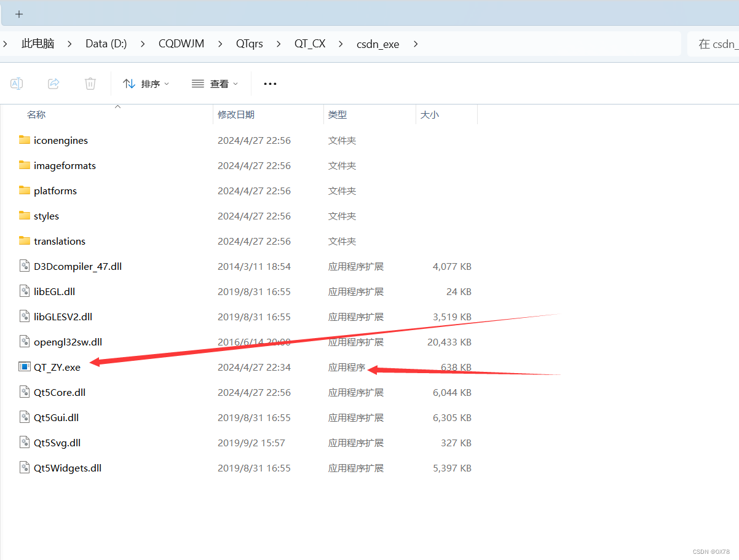Sort by Type (类型) column header

click(338, 115)
